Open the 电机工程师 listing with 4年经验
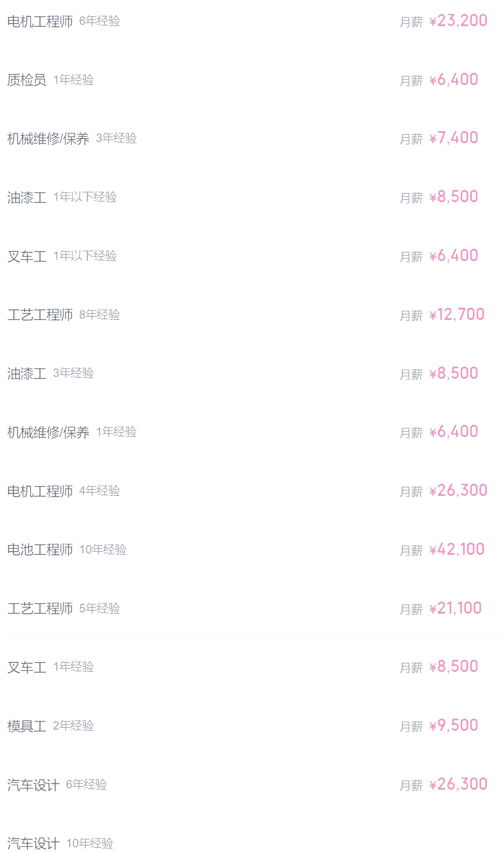The width and height of the screenshot is (504, 854). click(40, 491)
